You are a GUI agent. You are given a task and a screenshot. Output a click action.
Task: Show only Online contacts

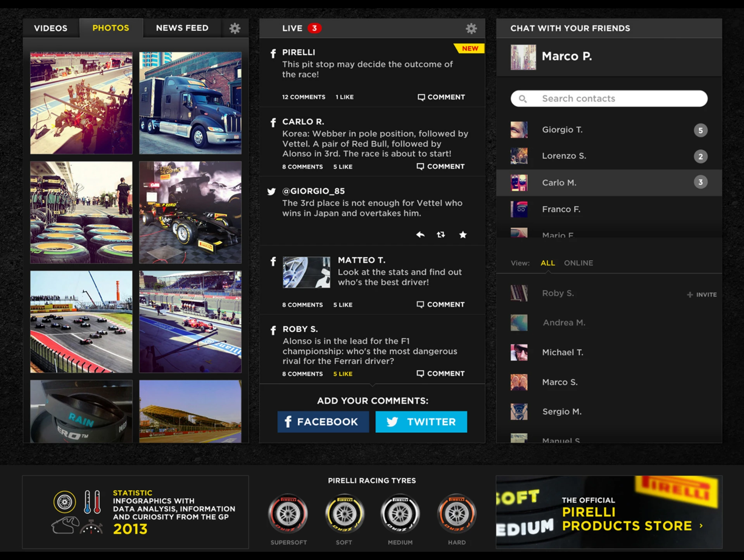pos(578,263)
